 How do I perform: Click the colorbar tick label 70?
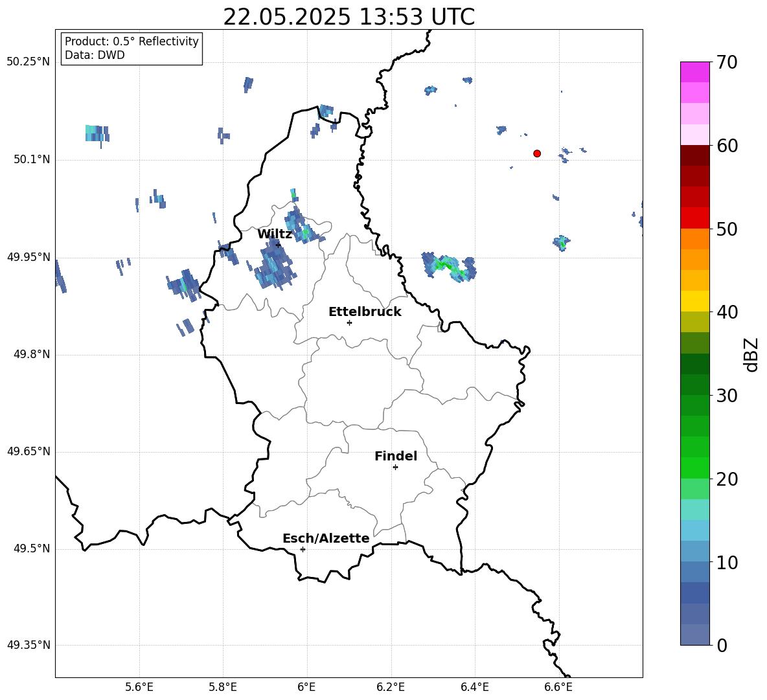pos(727,63)
